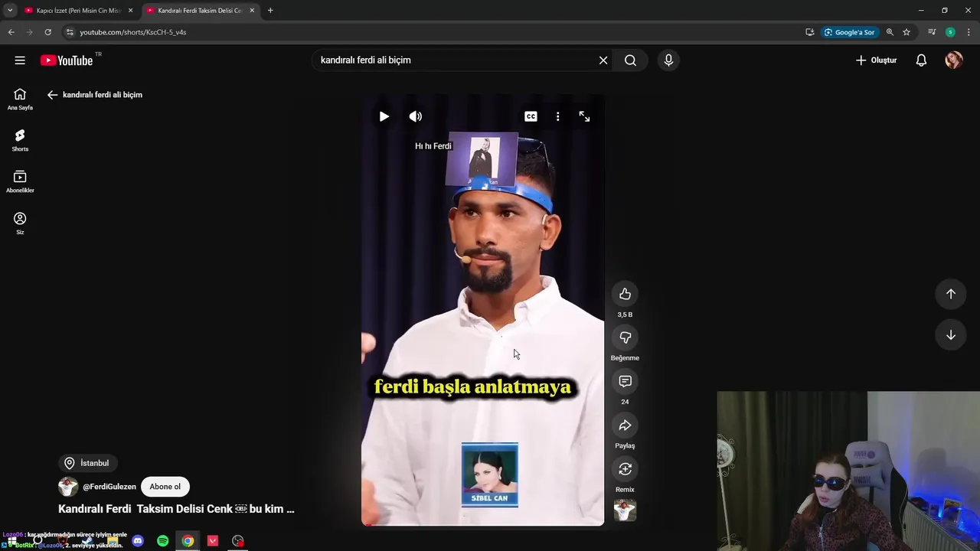Toggle closed captions CC

point(531,116)
